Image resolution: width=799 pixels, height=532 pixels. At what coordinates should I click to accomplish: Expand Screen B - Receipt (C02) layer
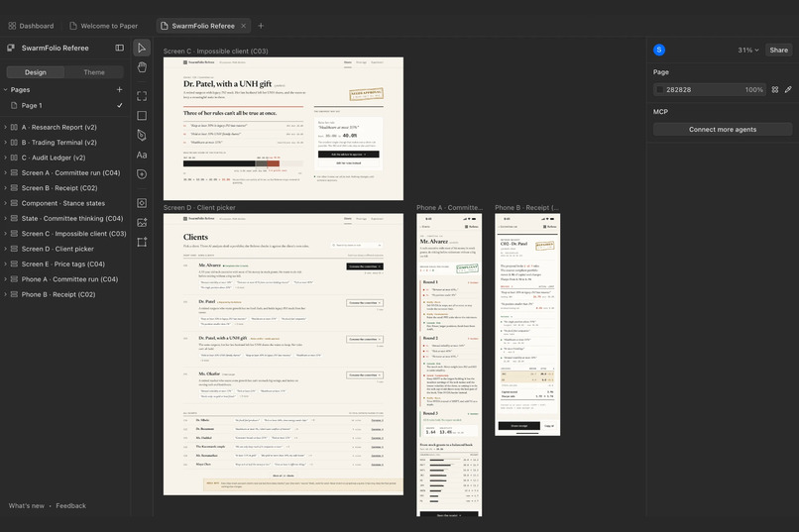pos(6,188)
